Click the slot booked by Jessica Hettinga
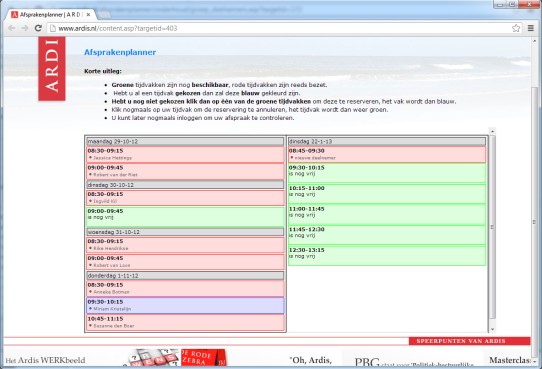This screenshot has height=369, width=542. [x=185, y=154]
